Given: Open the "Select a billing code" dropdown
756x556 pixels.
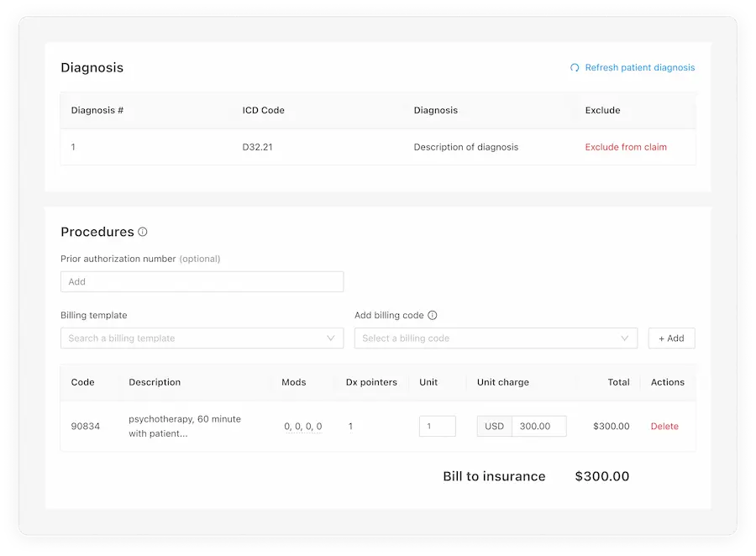Looking at the screenshot, I should pyautogui.click(x=496, y=338).
